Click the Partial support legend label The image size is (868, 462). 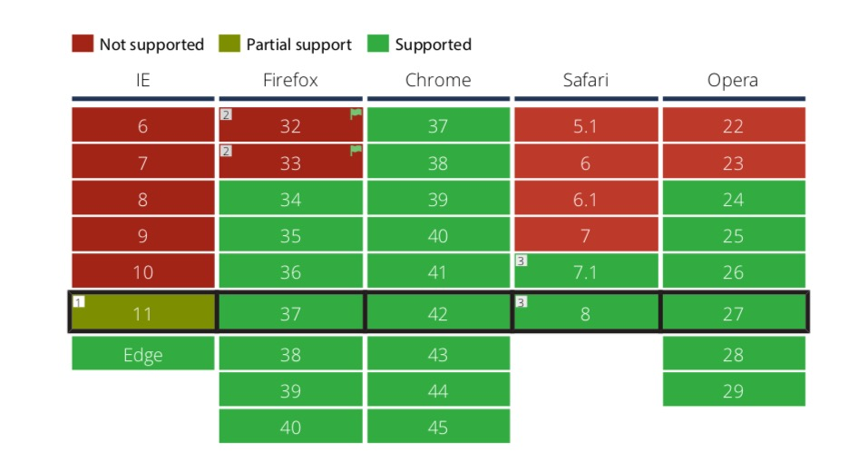click(x=299, y=44)
